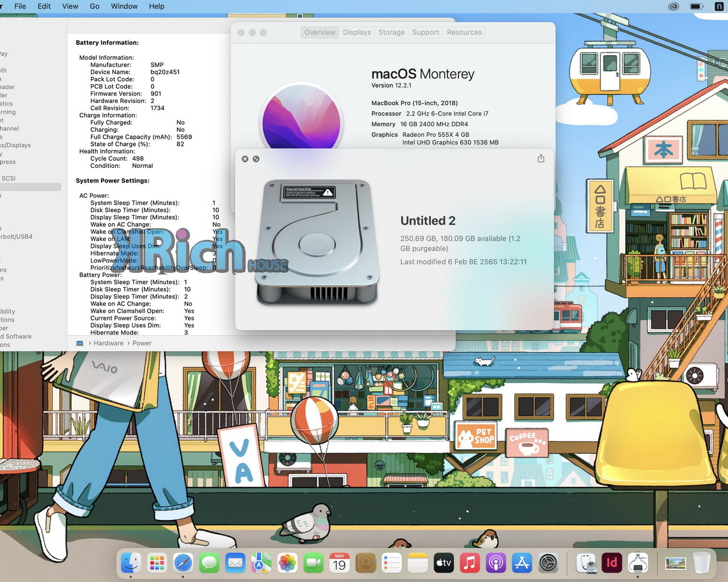The height and width of the screenshot is (582, 728).
Task: Click macOS Version 12.2.1 text
Action: point(391,85)
